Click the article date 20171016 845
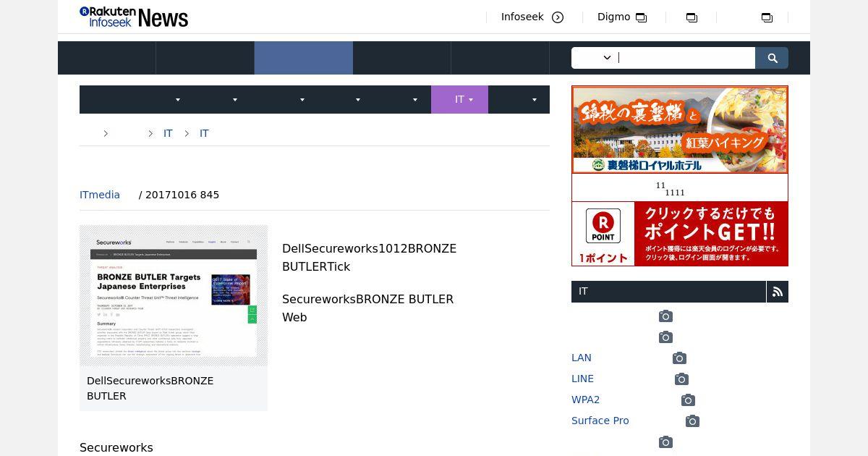Viewport: 868px width, 456px height. pyautogui.click(x=182, y=195)
